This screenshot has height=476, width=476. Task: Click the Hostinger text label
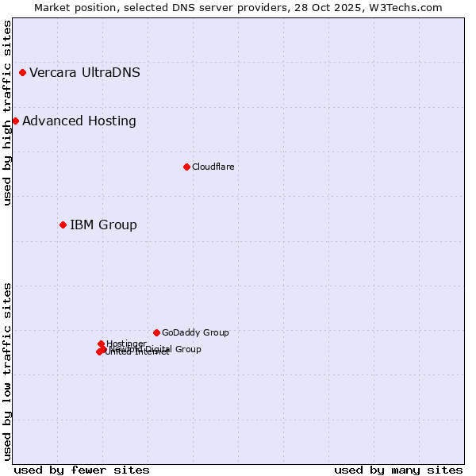(x=126, y=344)
